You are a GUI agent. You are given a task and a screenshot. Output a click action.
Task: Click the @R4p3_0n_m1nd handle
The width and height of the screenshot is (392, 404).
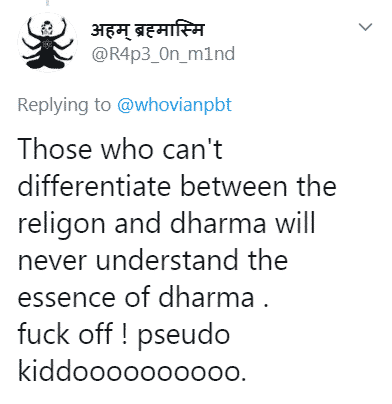[163, 54]
